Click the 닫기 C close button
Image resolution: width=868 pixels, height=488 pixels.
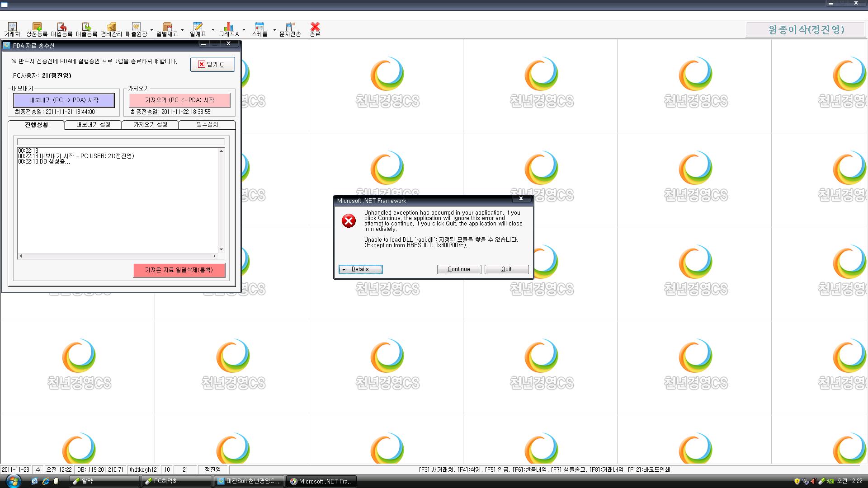(x=212, y=64)
